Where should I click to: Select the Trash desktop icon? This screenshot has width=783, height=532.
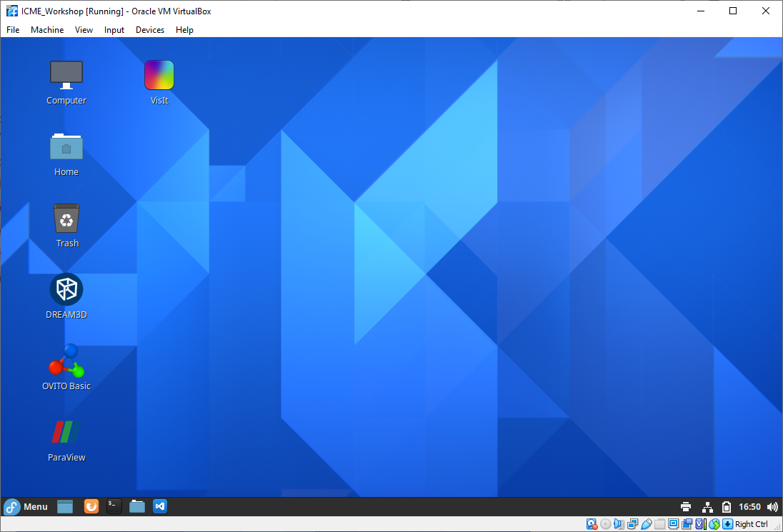pos(66,226)
